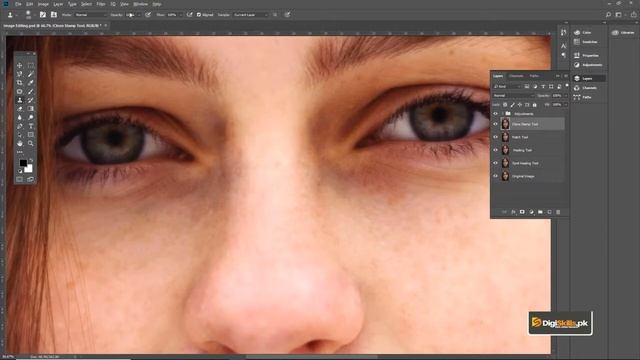The width and height of the screenshot is (640, 360).
Task: Select the Lasso tool
Action: click(20, 74)
